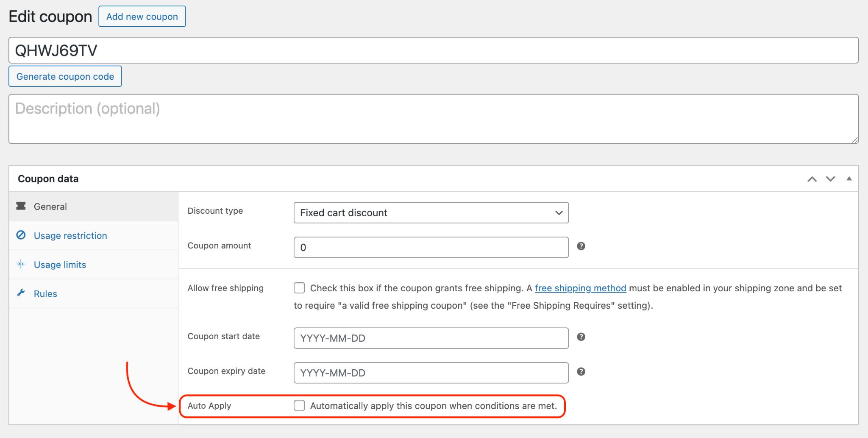868x438 pixels.
Task: Select the General tab's ticket icon
Action: (x=21, y=206)
